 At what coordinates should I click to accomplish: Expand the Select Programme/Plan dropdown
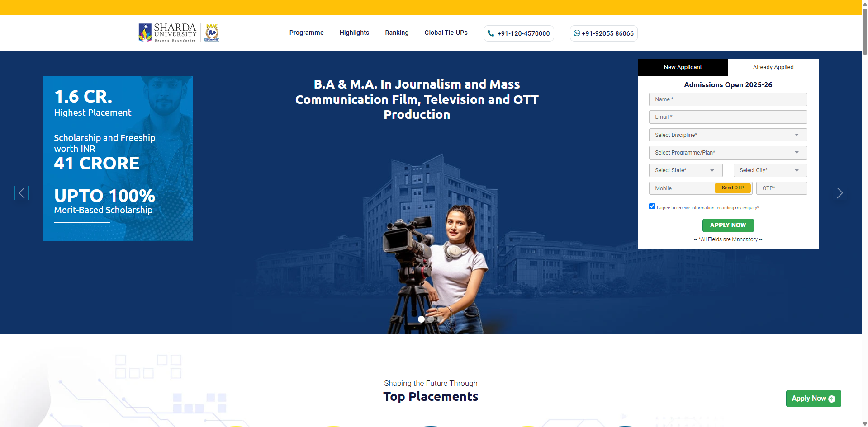(x=728, y=153)
